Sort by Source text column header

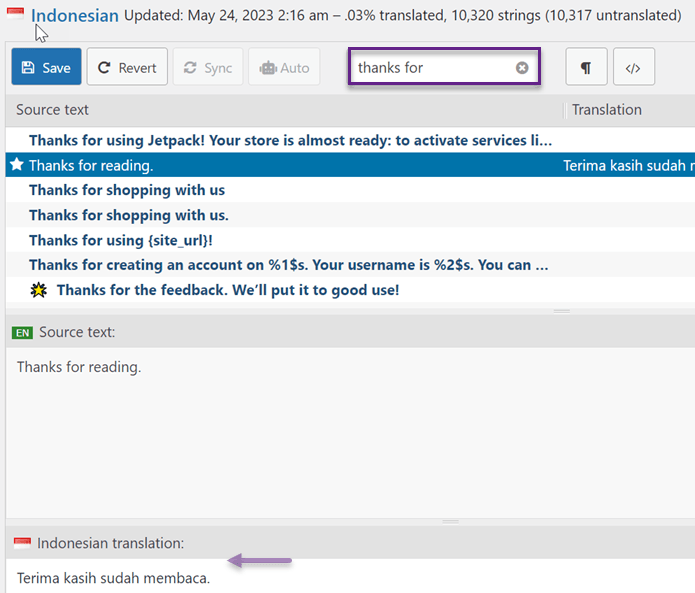(x=52, y=110)
